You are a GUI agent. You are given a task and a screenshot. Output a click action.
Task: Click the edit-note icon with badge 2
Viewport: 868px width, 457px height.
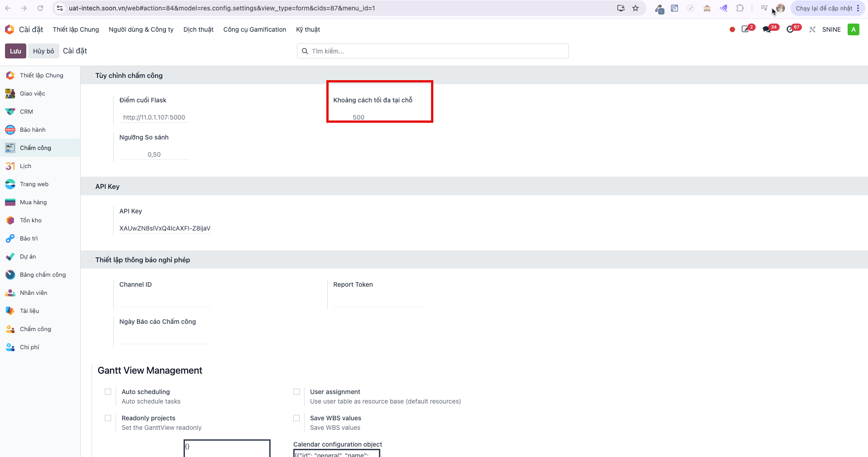pyautogui.click(x=745, y=29)
